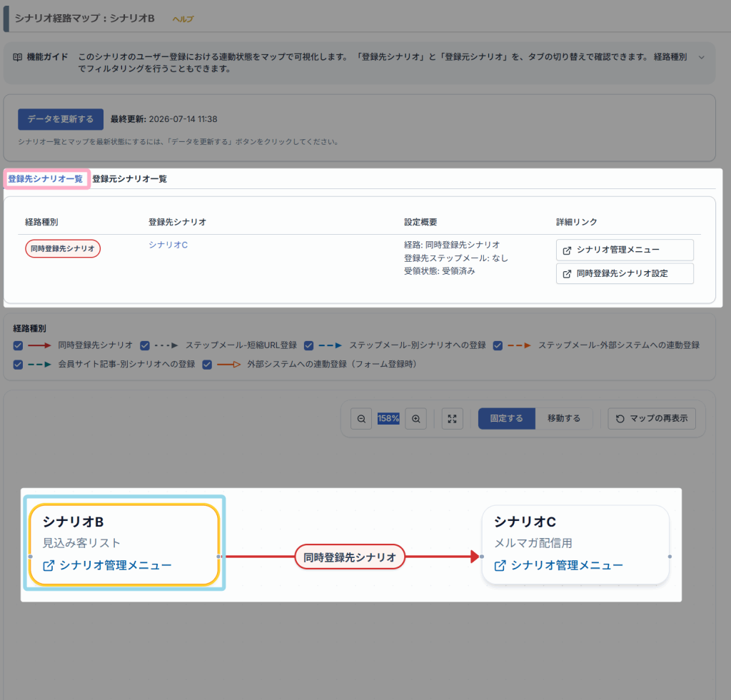Uncheck the ステップメール-外部システムへの連動登録 checkbox
Viewport: 731px width, 700px height.
click(x=498, y=345)
